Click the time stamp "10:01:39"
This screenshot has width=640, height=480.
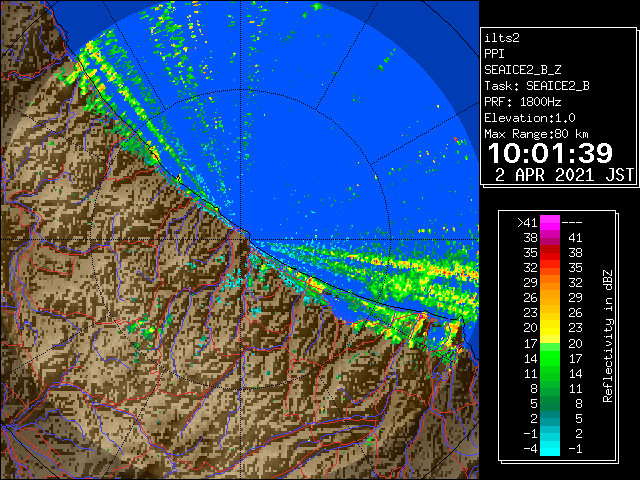pyautogui.click(x=550, y=153)
